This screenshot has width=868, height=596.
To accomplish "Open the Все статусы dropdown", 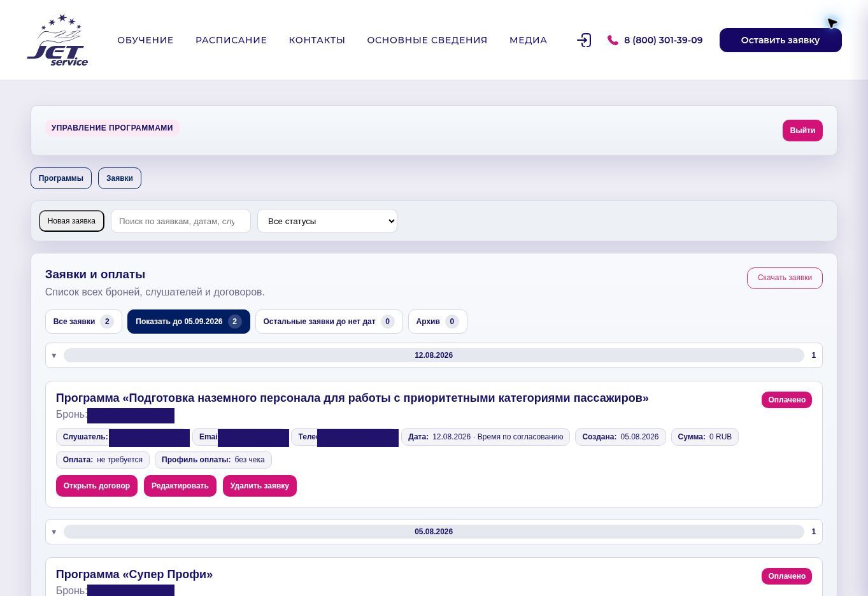I will [327, 221].
